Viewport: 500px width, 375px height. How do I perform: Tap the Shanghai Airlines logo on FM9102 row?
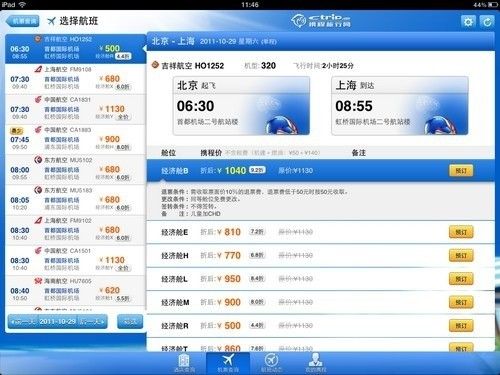38,220
